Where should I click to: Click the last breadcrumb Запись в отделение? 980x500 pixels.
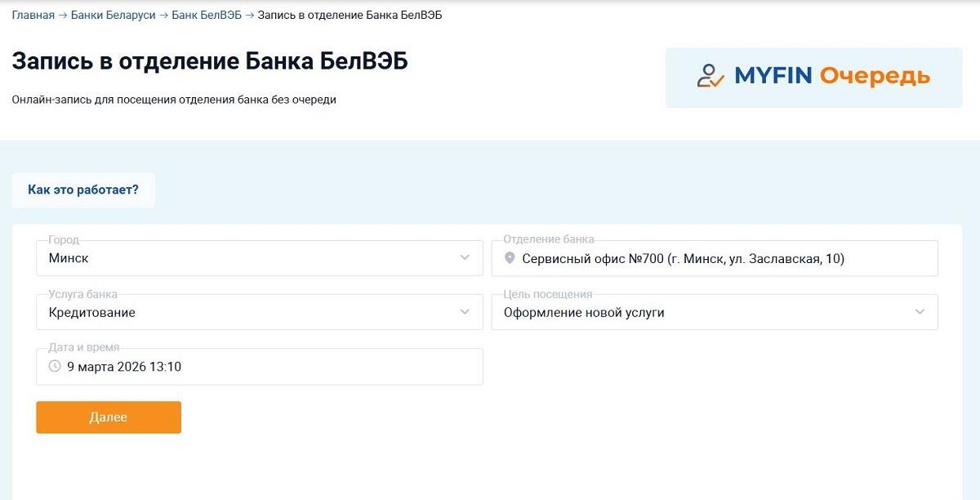(350, 16)
